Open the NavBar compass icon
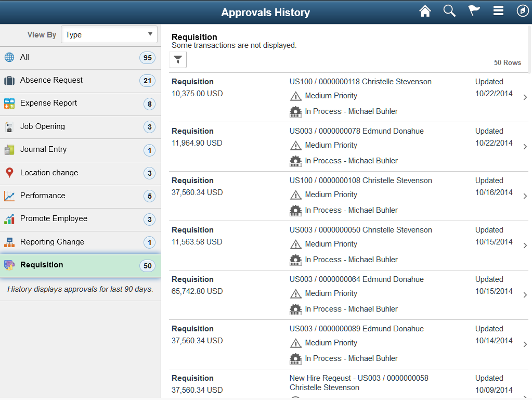 (523, 11)
